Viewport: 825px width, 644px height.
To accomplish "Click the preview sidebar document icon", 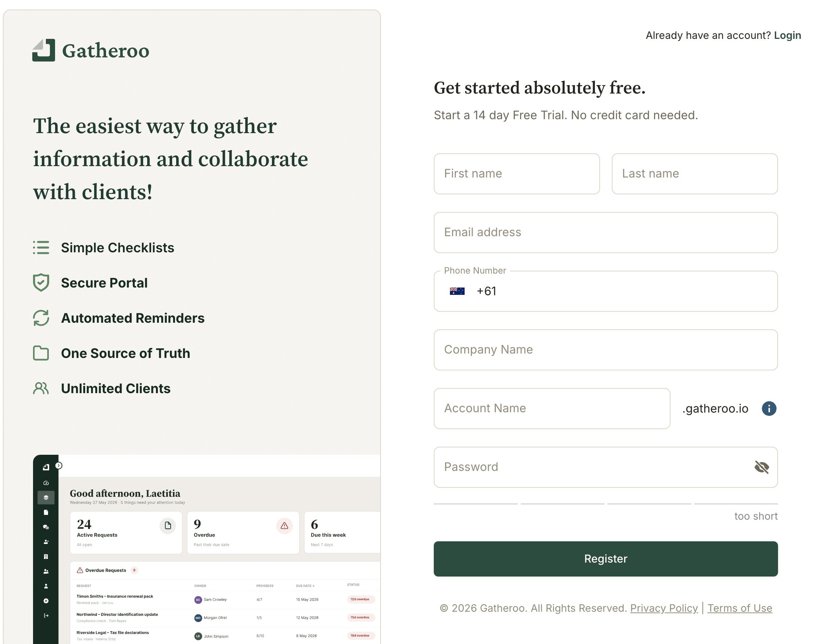I will pos(46,512).
